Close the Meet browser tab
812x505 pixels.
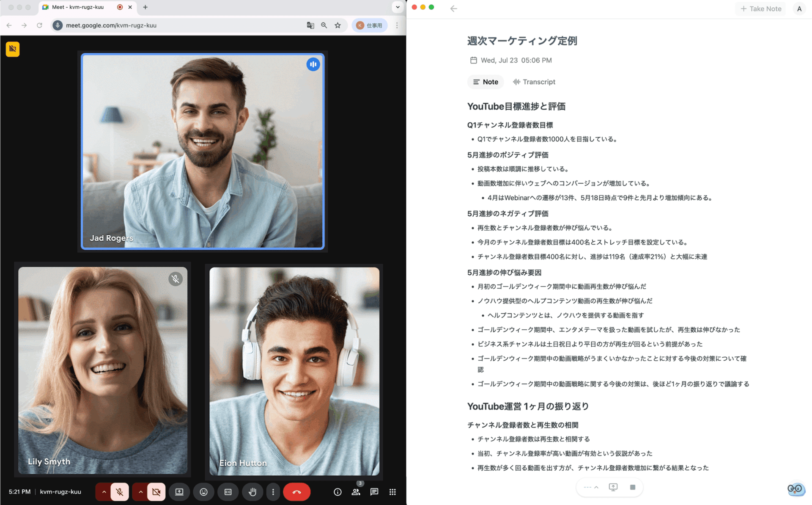click(x=130, y=7)
